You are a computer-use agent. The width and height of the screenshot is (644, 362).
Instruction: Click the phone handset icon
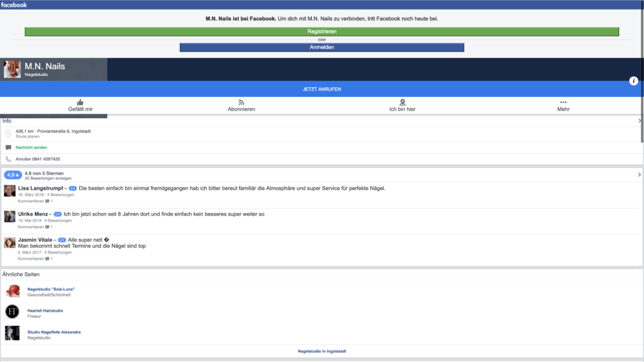click(x=8, y=159)
